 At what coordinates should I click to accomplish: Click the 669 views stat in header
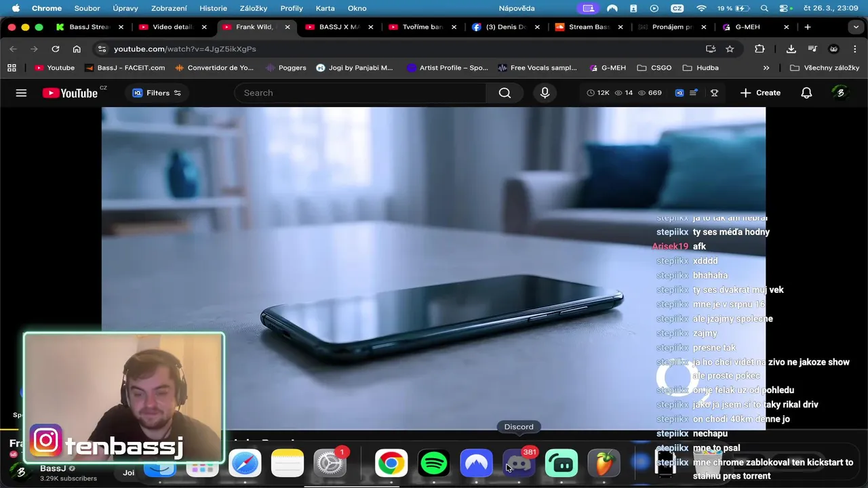point(650,93)
